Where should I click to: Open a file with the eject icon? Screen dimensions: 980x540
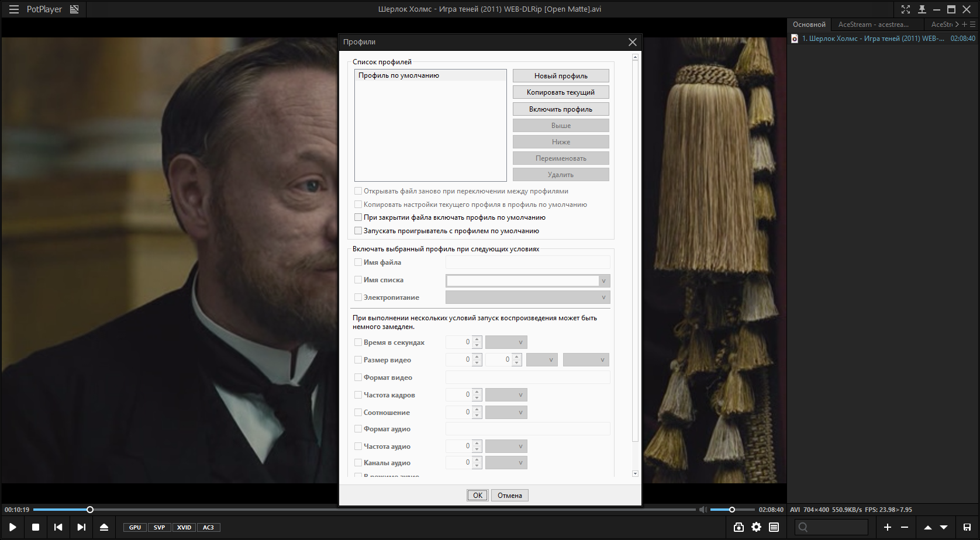pyautogui.click(x=104, y=527)
